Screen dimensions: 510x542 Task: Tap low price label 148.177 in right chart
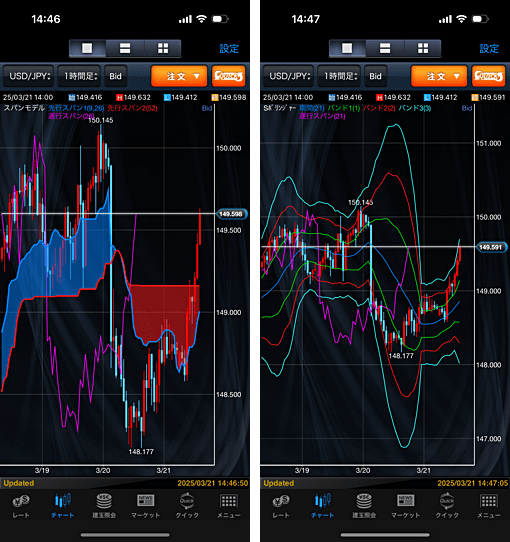coord(401,356)
